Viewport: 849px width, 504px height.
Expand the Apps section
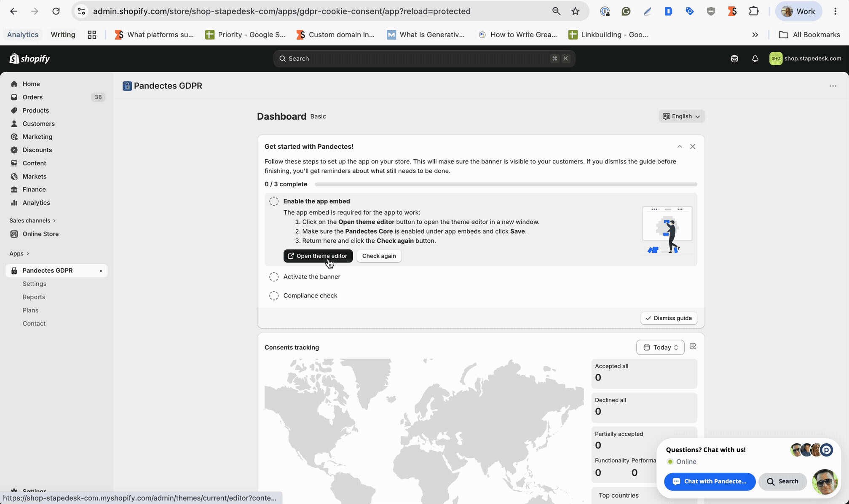(x=19, y=254)
